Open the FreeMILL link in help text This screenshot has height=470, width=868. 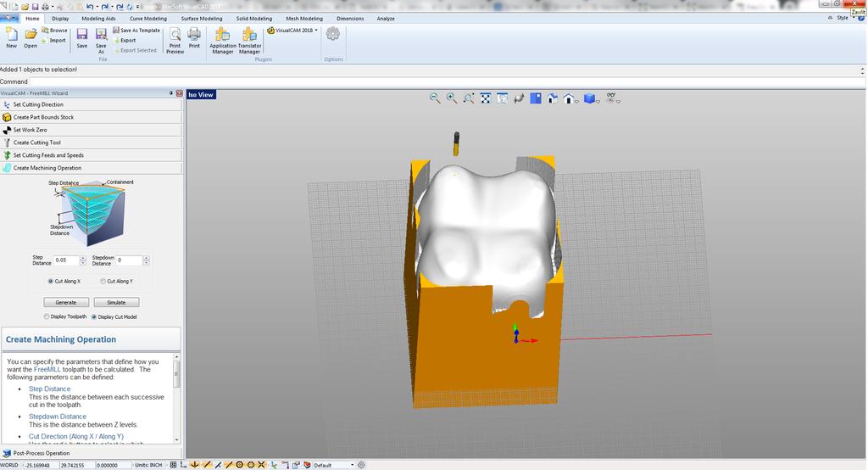[x=47, y=369]
